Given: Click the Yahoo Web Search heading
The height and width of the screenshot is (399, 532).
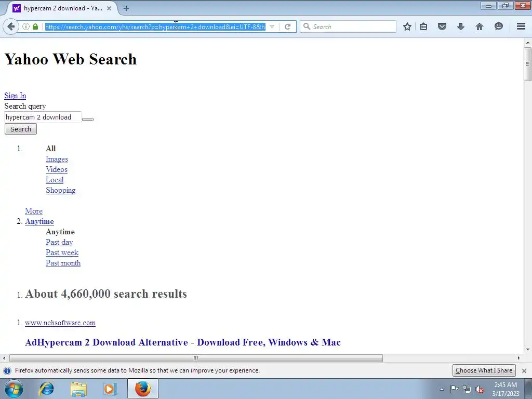Looking at the screenshot, I should [71, 59].
